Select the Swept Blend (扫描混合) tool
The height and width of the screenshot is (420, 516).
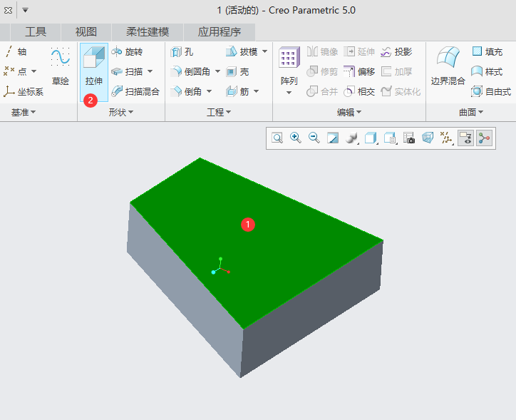pyautogui.click(x=135, y=91)
